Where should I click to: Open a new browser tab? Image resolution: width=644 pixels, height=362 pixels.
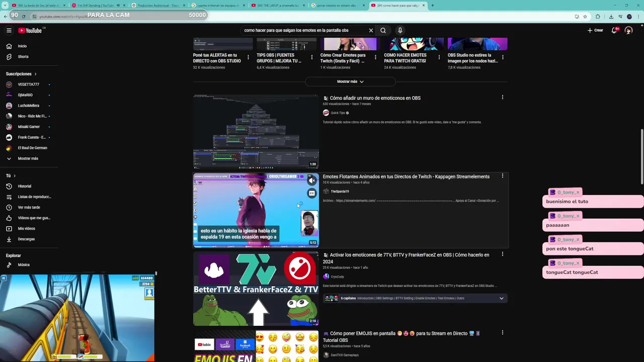click(x=433, y=5)
